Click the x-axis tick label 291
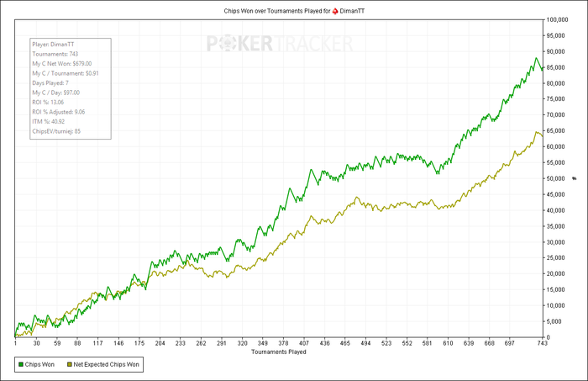This screenshot has width=588, height=381. point(222,343)
